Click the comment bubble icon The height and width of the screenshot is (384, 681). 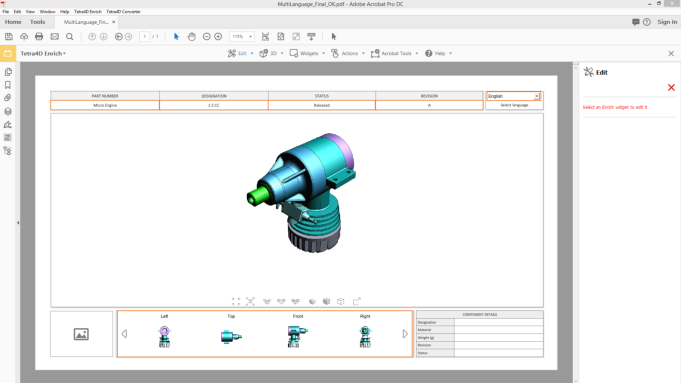(636, 22)
